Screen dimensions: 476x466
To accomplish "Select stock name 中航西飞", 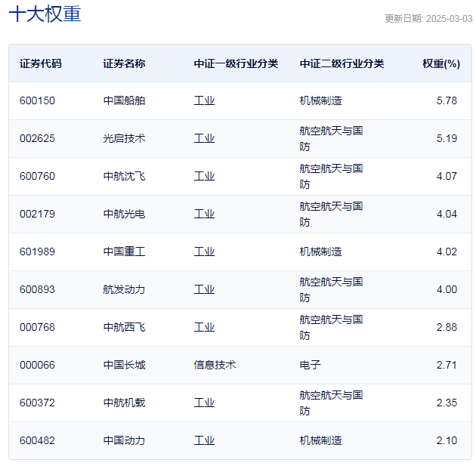I will point(124,327).
